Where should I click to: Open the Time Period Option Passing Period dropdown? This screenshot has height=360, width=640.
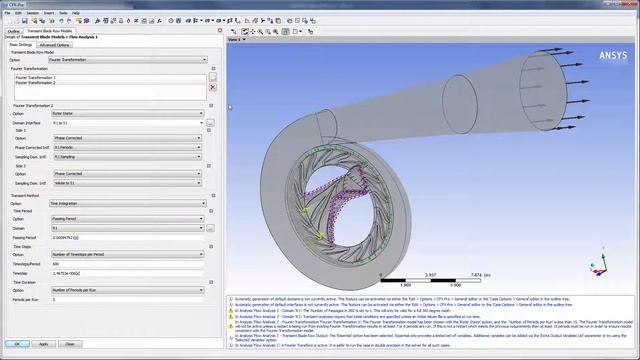tap(128, 219)
